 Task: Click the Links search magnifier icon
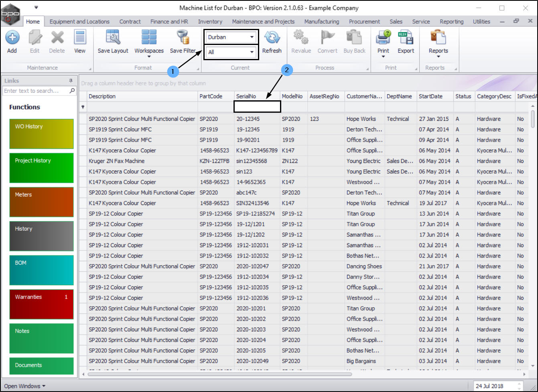pyautogui.click(x=72, y=91)
